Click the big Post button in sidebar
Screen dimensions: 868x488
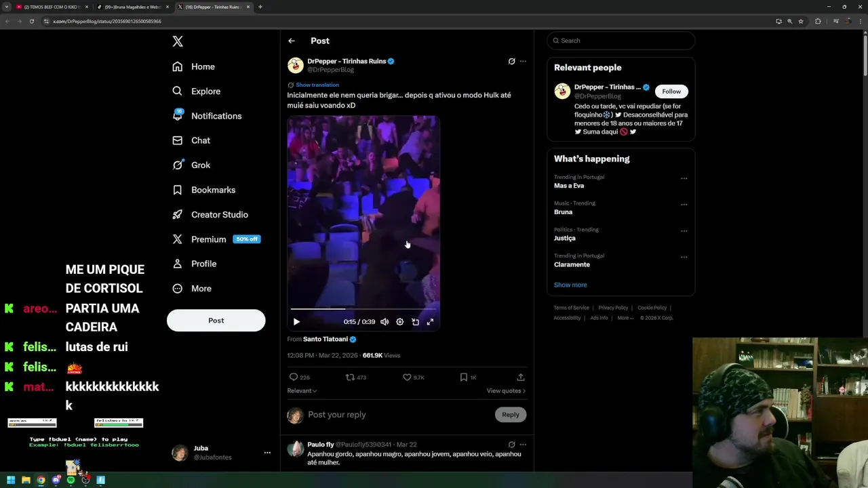[x=216, y=321]
